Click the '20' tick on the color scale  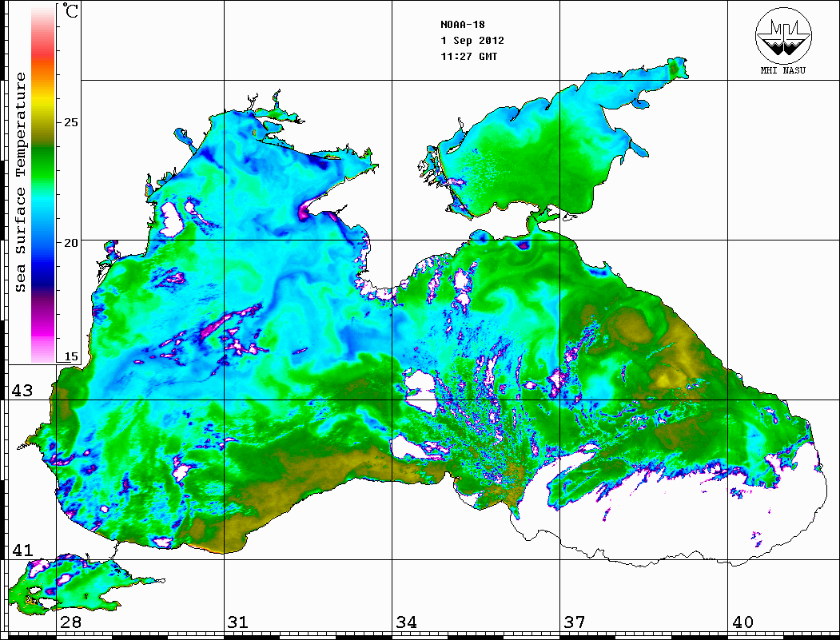[70, 243]
